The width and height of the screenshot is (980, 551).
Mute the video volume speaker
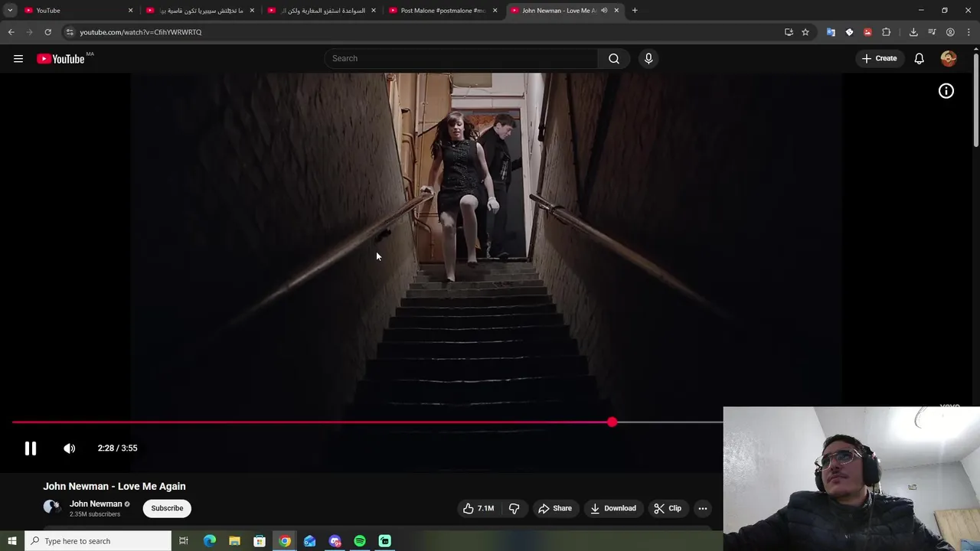pyautogui.click(x=69, y=448)
